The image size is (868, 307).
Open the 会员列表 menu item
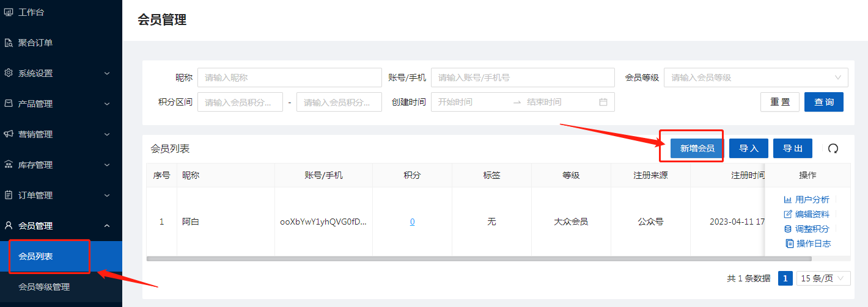(35, 256)
